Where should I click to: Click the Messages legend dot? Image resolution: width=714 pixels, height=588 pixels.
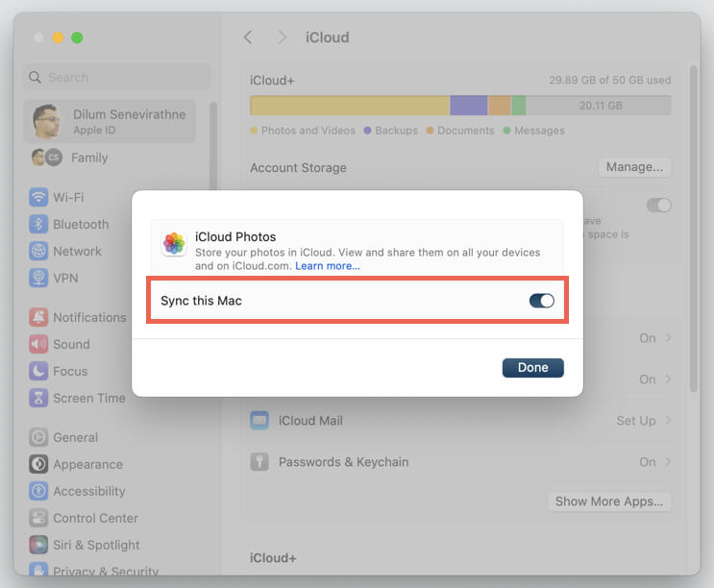(x=506, y=131)
